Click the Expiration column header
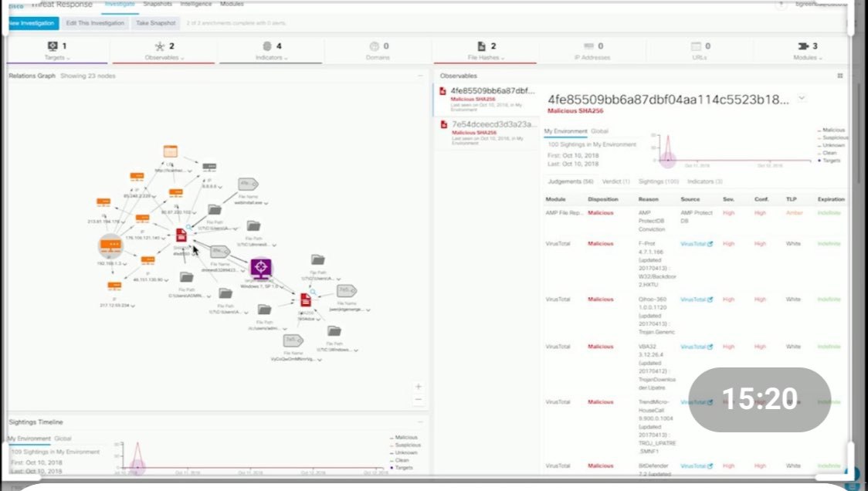The width and height of the screenshot is (868, 491). coord(831,199)
